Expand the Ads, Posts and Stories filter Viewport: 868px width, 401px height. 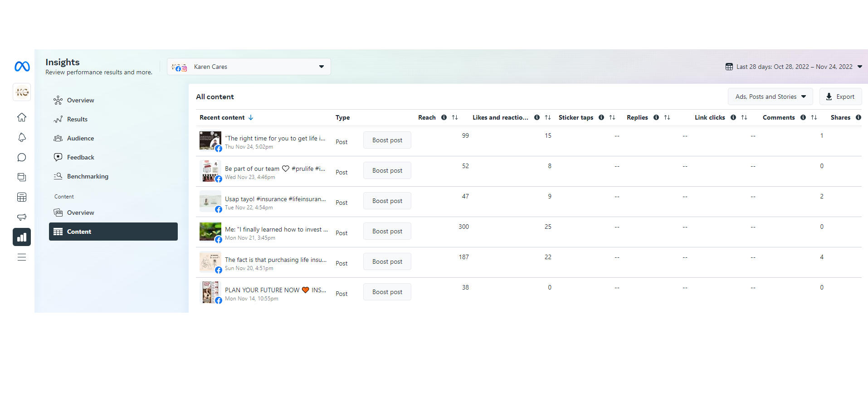click(770, 97)
